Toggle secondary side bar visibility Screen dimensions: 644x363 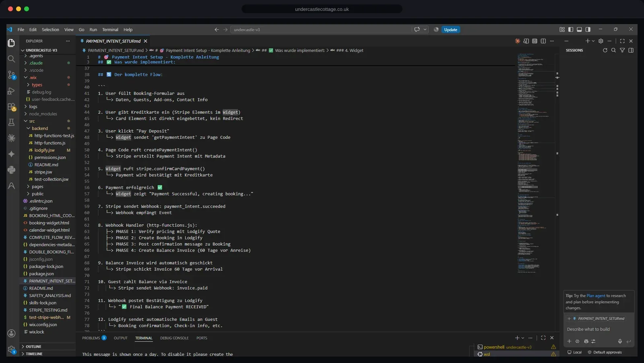tap(588, 30)
